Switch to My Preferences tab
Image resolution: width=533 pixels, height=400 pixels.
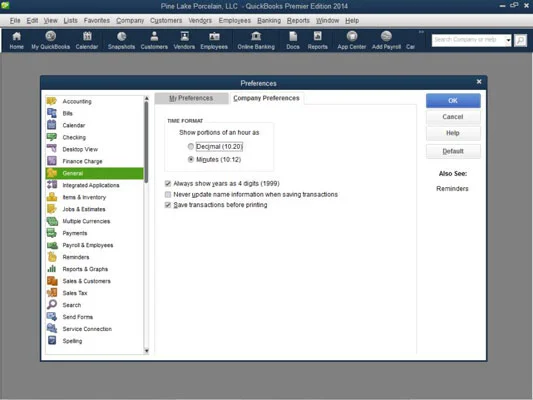[x=191, y=98]
